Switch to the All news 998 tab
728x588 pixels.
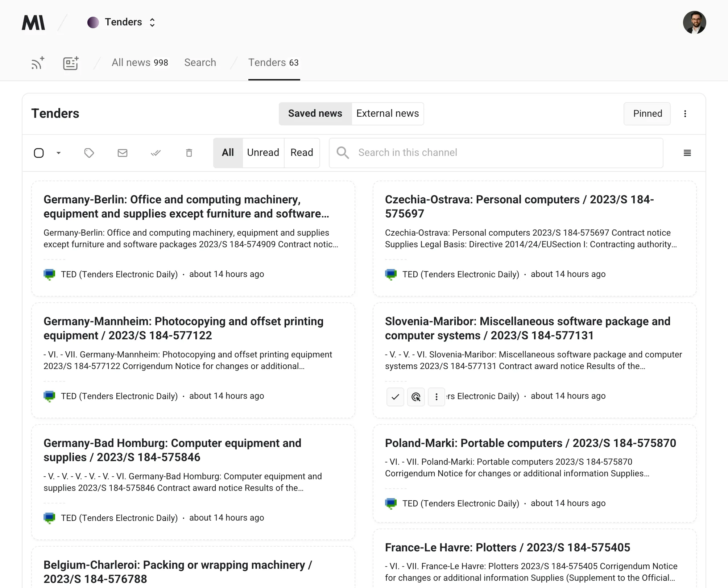point(140,62)
